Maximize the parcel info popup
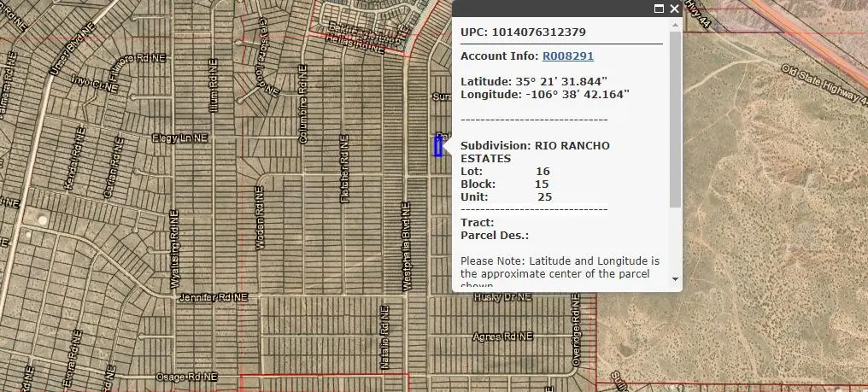 (x=659, y=9)
